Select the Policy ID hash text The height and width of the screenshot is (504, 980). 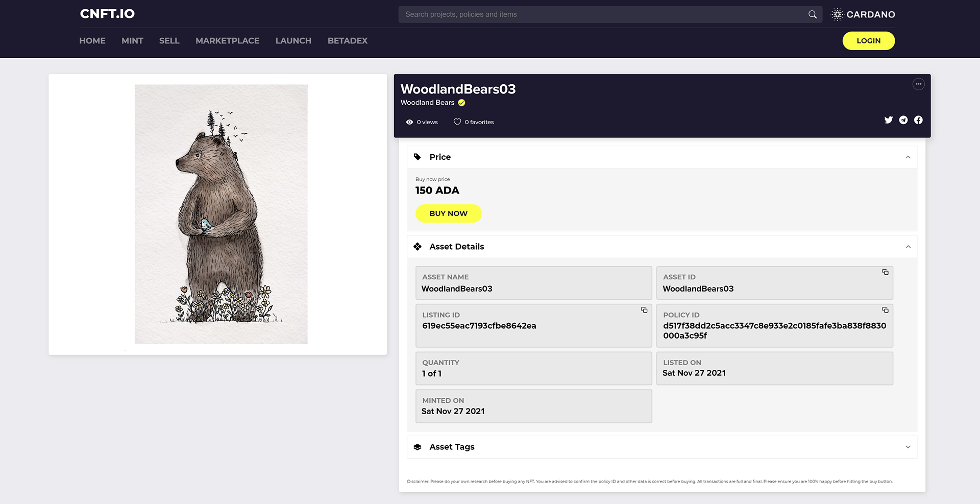click(x=774, y=330)
